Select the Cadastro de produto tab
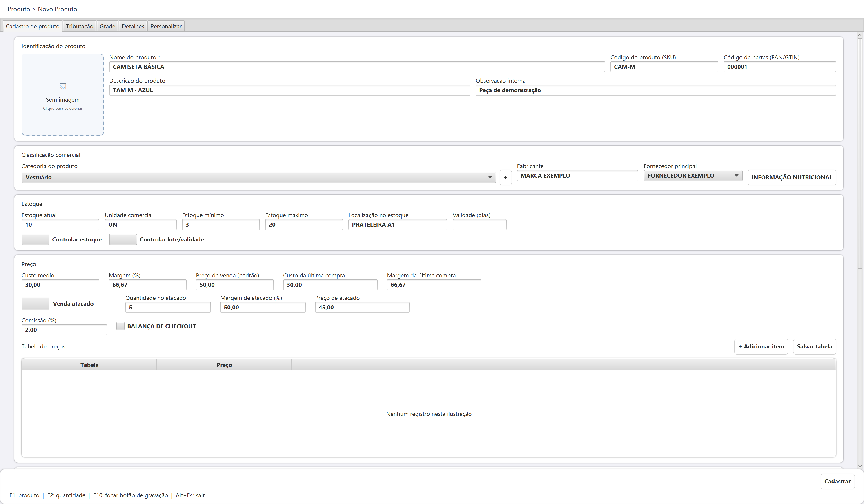 pos(33,26)
